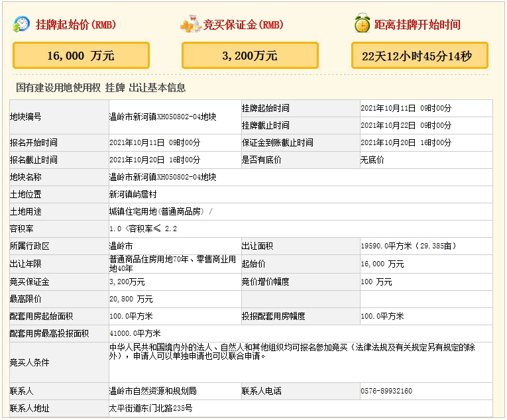
Task: Click the 联系人 label
Action: 22,392
